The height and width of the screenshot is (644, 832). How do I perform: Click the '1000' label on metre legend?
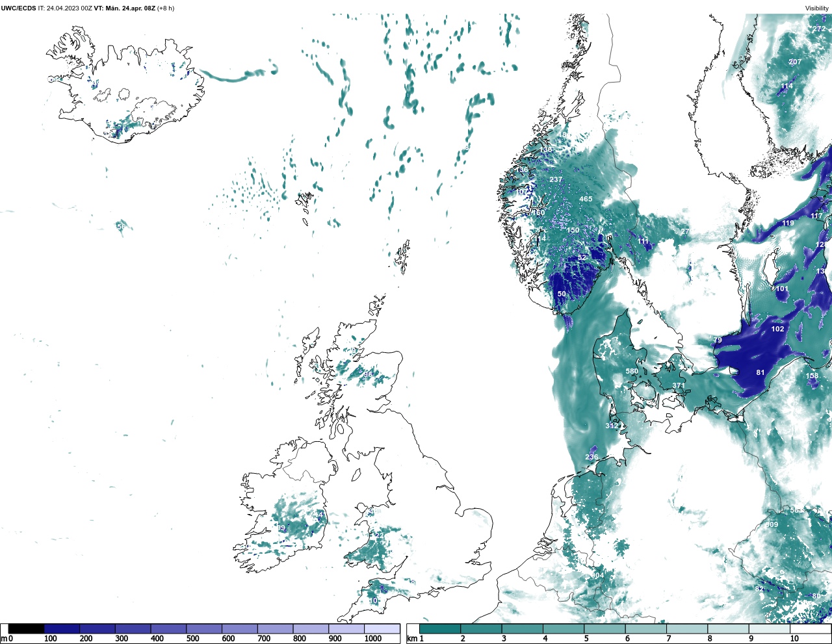point(373,639)
